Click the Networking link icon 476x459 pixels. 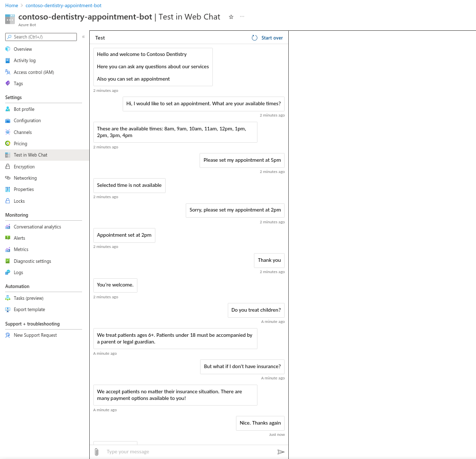click(8, 178)
